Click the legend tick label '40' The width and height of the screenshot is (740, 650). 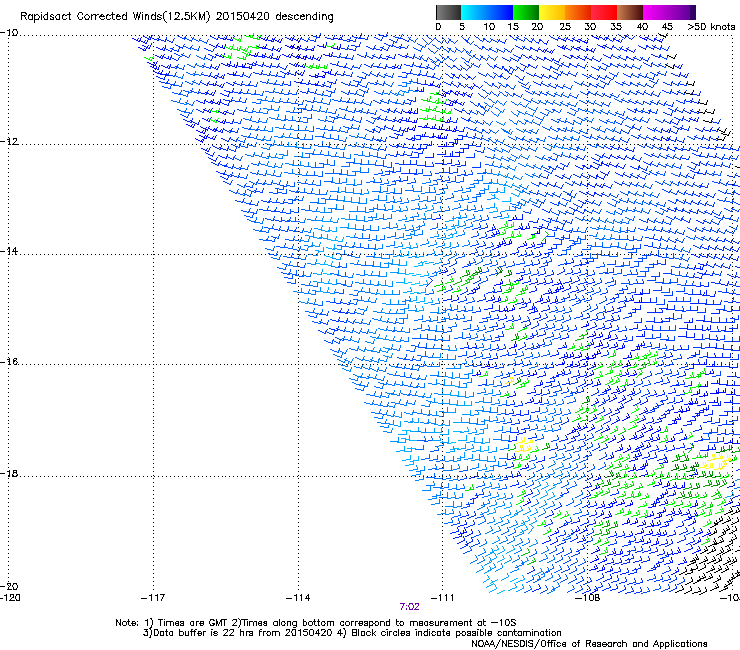(642, 27)
